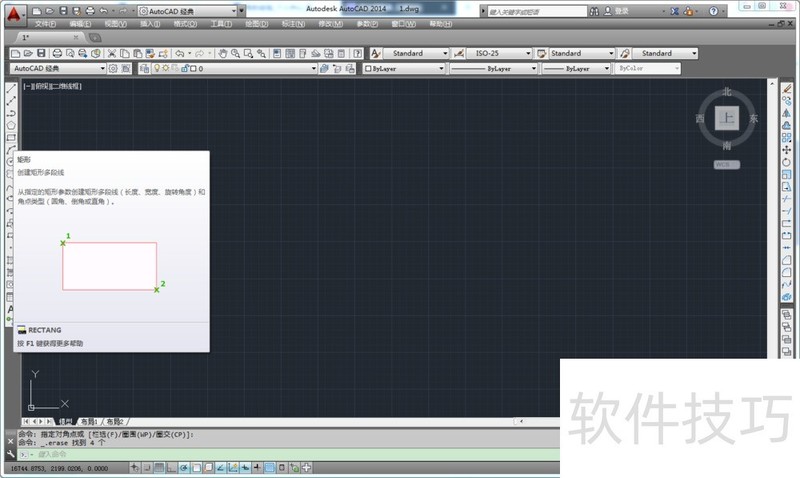Click the Undo icon in standard toolbar
This screenshot has height=478, width=800.
181,53
